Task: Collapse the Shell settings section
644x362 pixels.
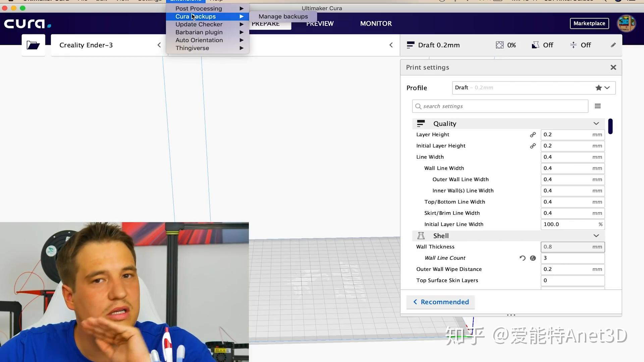Action: 596,236
